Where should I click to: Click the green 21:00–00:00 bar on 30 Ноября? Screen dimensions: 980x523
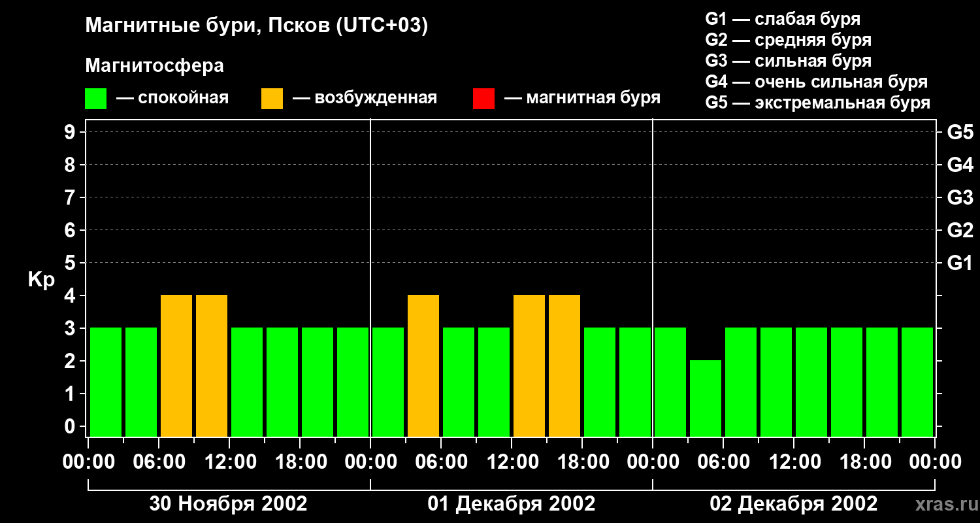(x=353, y=382)
